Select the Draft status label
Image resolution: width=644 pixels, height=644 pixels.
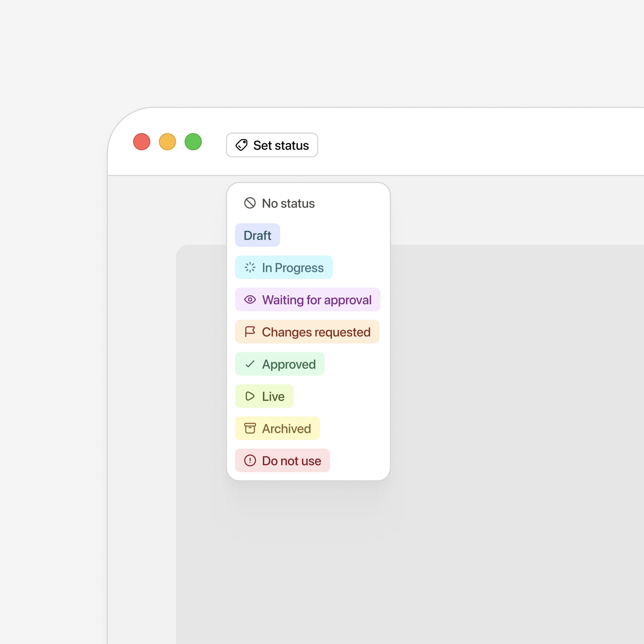pyautogui.click(x=257, y=235)
